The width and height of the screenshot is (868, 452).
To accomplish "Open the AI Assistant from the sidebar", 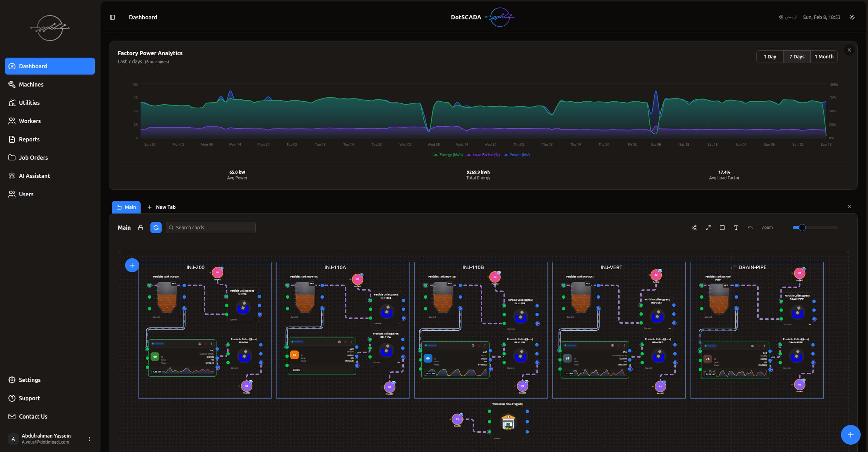I will click(34, 176).
